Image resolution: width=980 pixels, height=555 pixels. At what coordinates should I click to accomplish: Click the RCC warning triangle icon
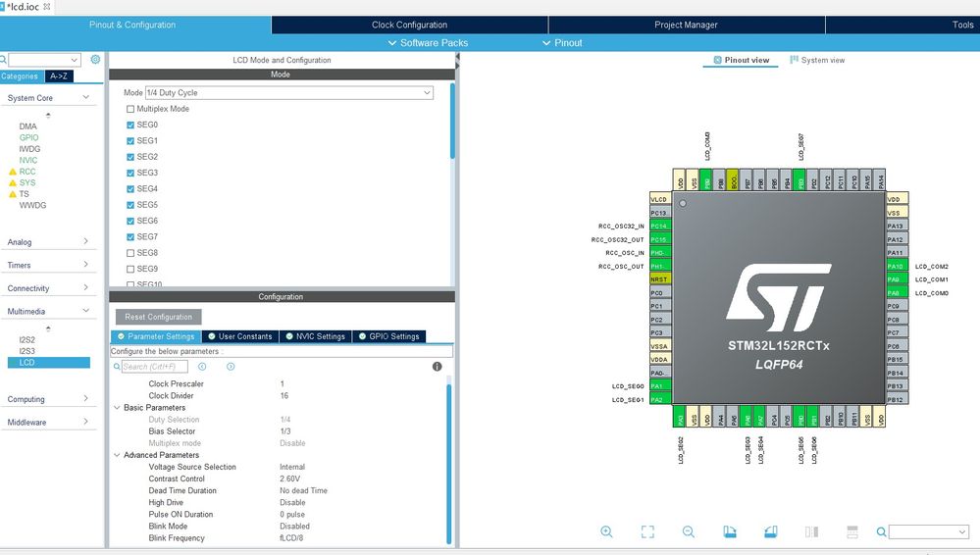pos(12,172)
